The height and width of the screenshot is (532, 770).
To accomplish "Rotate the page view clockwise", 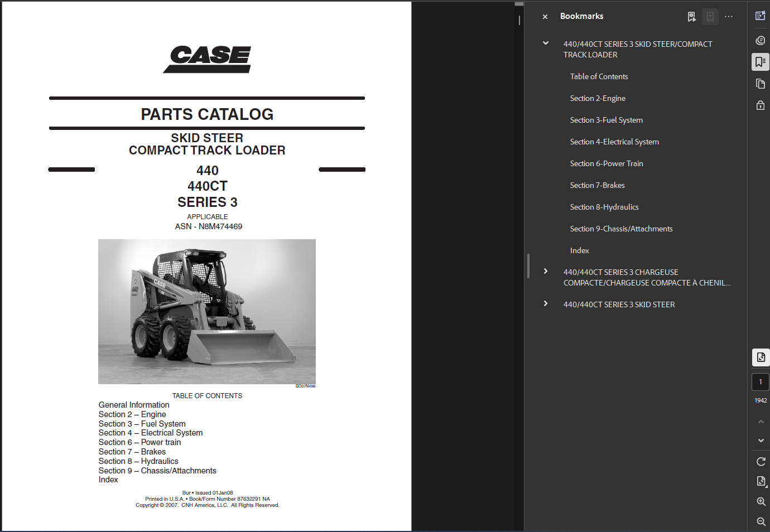I will click(761, 462).
